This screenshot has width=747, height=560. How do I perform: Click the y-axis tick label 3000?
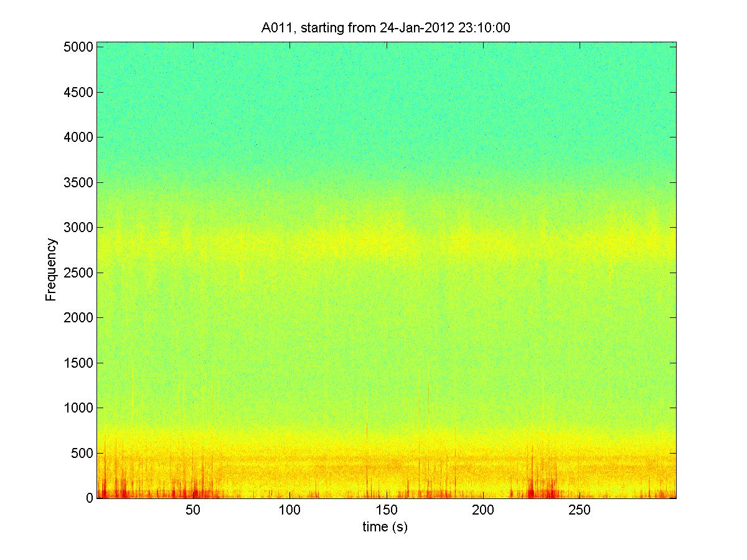coord(78,228)
